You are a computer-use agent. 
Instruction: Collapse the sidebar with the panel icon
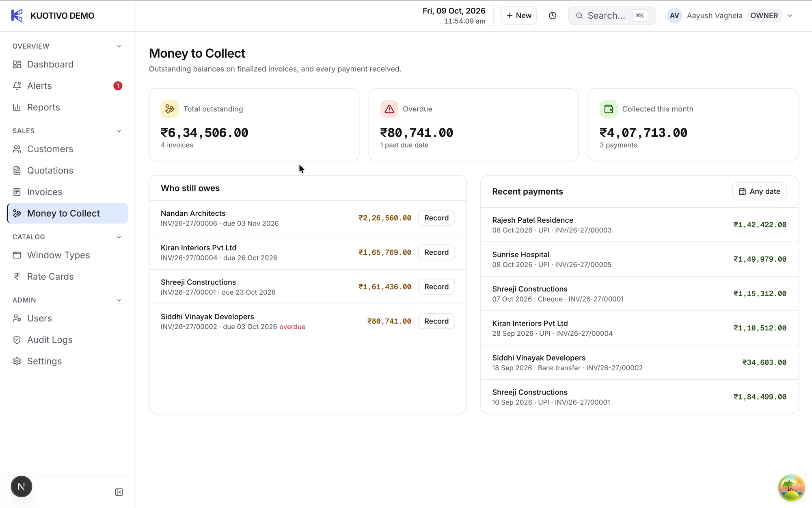(119, 492)
